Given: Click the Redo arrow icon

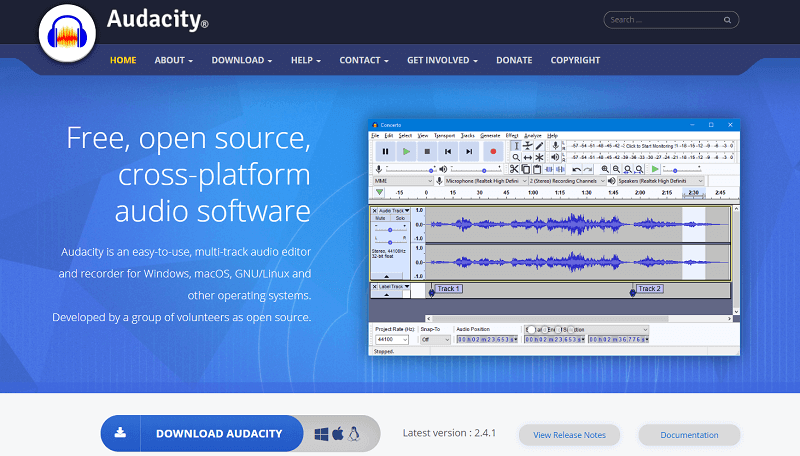Looking at the screenshot, I should [588, 169].
